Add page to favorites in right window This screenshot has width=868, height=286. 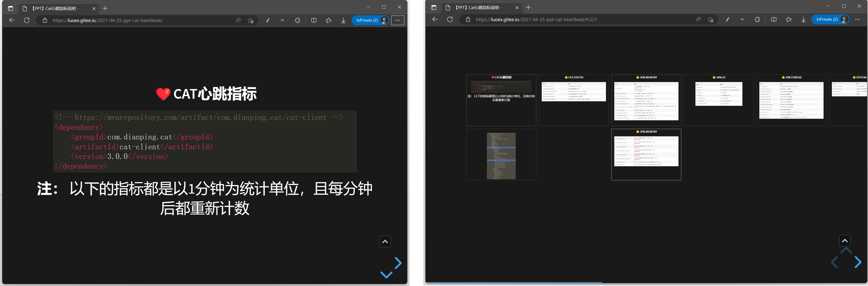click(711, 20)
